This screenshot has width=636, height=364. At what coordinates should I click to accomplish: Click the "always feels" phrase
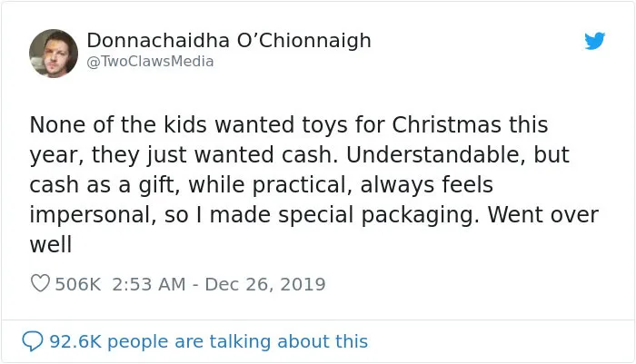point(426,184)
